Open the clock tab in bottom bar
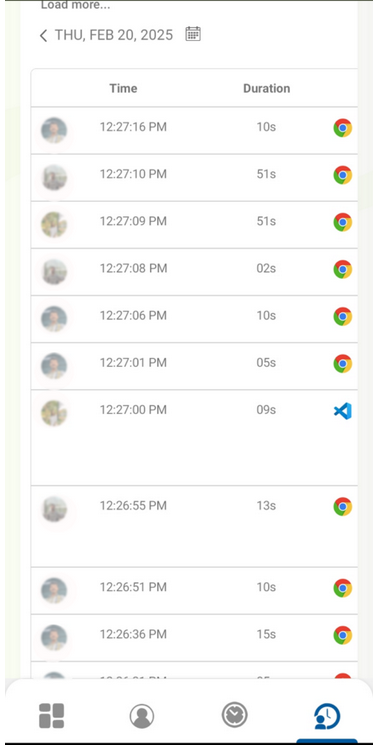Image resolution: width=379 pixels, height=745 pixels. point(235,715)
